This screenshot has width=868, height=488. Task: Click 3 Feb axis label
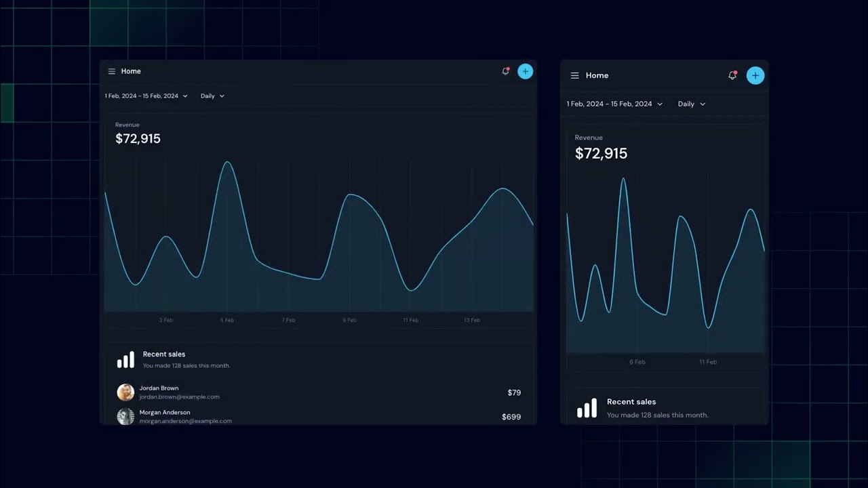pyautogui.click(x=165, y=320)
